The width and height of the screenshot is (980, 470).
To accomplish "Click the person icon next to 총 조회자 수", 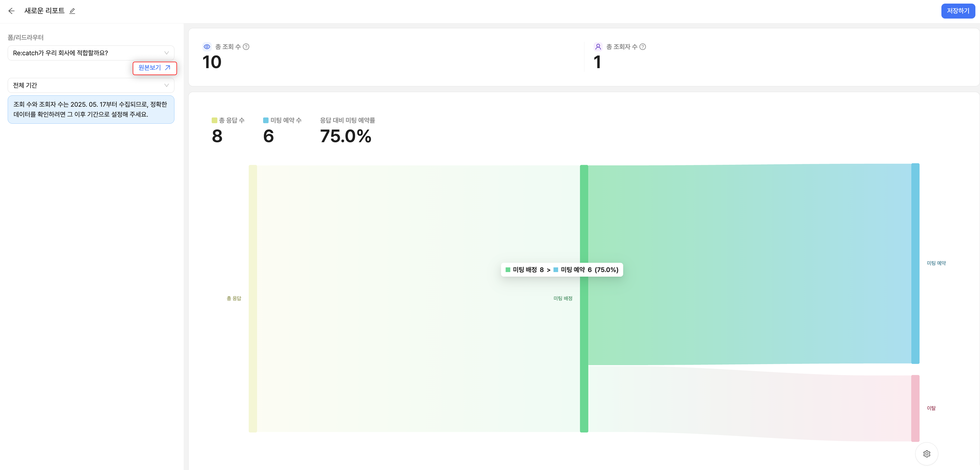I will coord(598,47).
